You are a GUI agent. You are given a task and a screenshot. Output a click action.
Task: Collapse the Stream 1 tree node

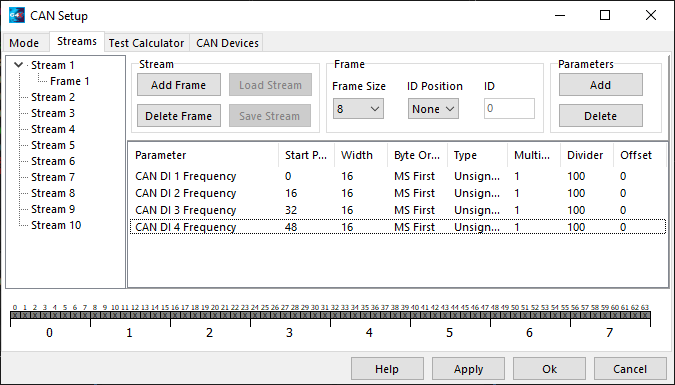coord(19,65)
